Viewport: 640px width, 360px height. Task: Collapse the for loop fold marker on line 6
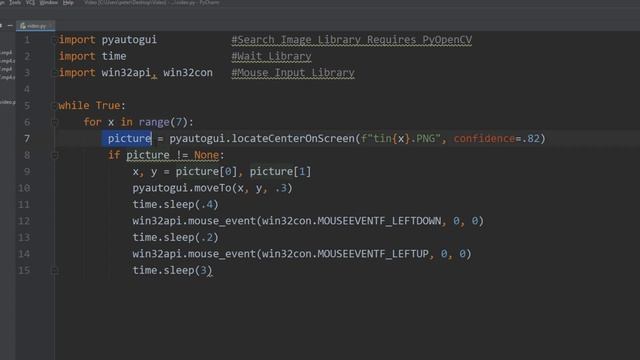(54, 122)
